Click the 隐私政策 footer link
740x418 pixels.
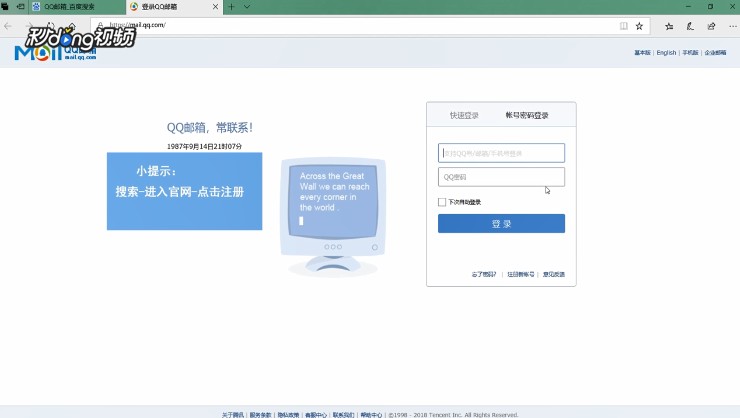(288, 415)
